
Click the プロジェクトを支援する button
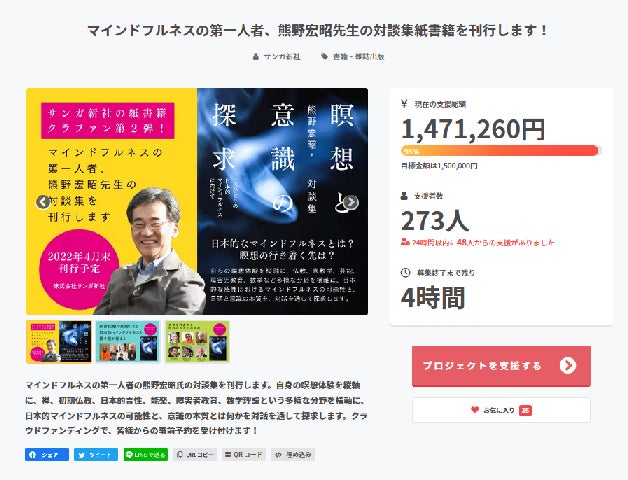click(501, 366)
